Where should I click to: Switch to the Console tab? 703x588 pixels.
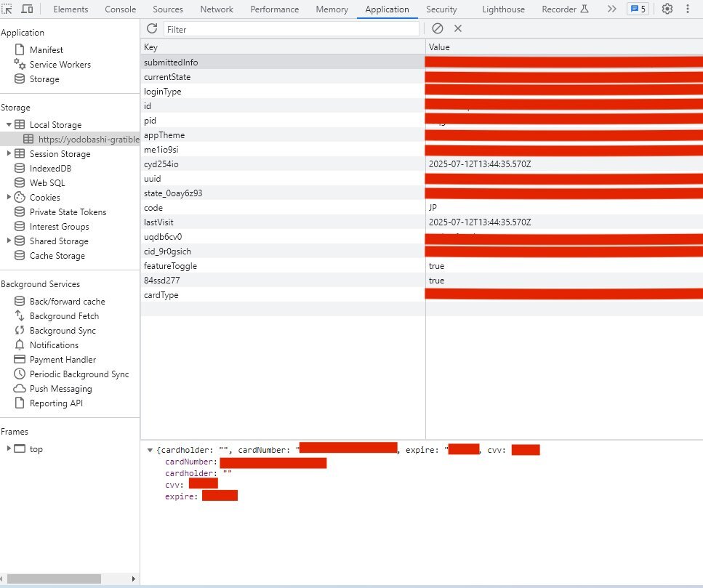[x=120, y=9]
